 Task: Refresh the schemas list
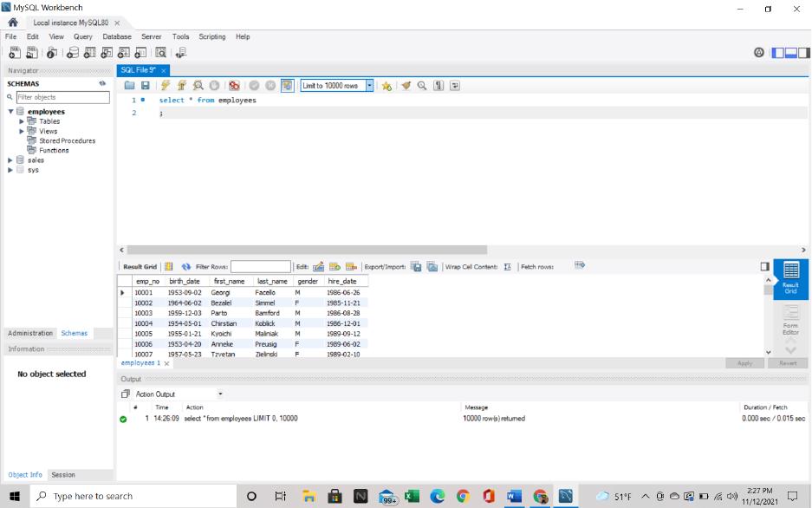pos(102,83)
